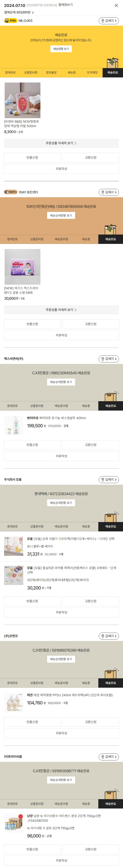Select 도착예정 step in yellow progress bar
This screenshot has height=868, width=123.
click(x=92, y=73)
